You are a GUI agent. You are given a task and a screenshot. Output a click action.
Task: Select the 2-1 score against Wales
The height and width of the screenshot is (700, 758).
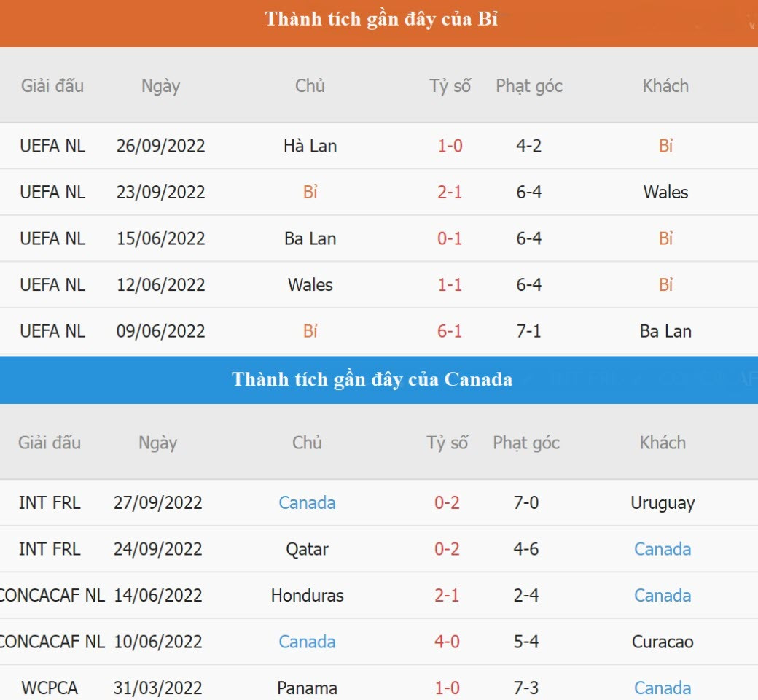coord(450,192)
